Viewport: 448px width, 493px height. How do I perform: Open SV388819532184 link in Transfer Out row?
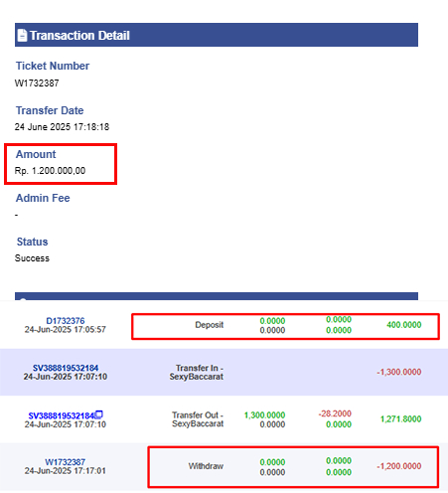(x=62, y=415)
